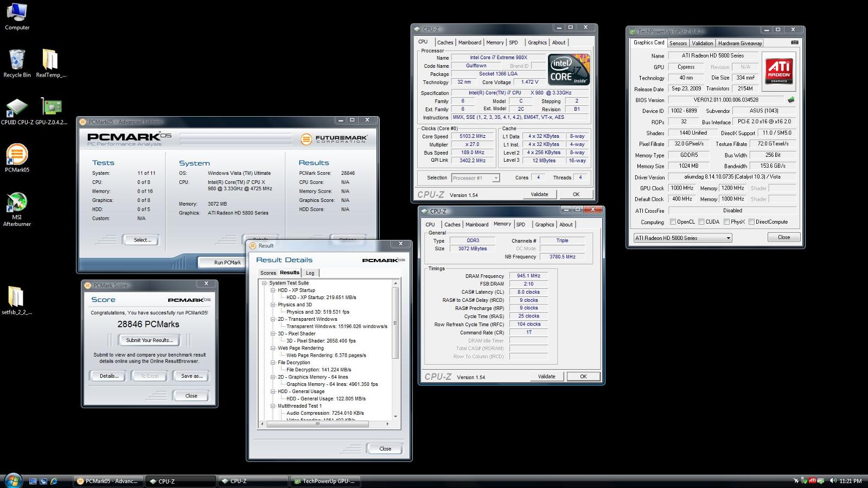
Task: Click the Select... button under Tests
Action: pos(142,240)
